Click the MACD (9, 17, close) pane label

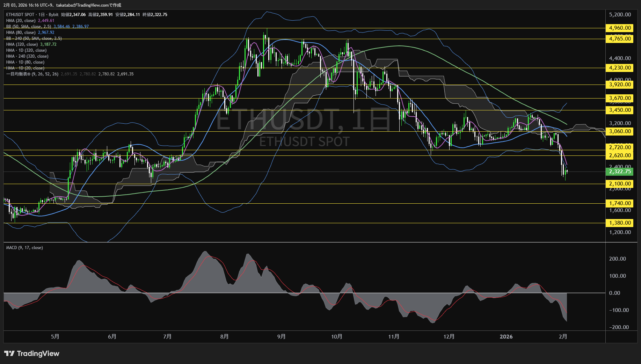click(24, 248)
